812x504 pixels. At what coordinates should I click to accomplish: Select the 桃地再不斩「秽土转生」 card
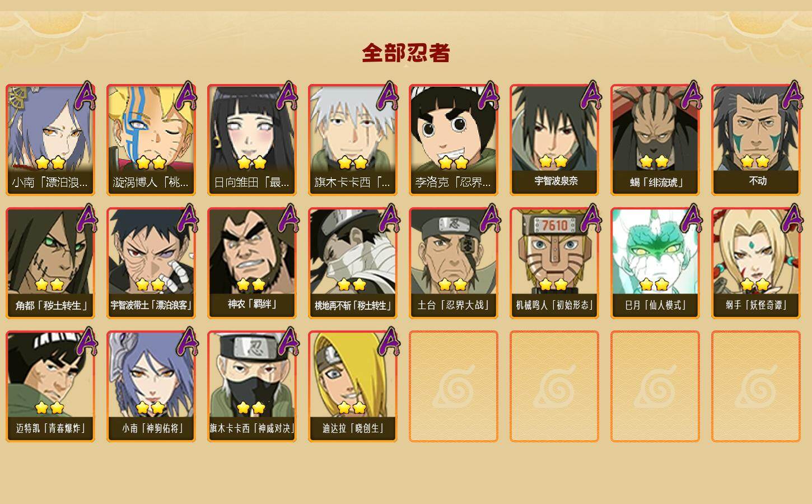[353, 263]
